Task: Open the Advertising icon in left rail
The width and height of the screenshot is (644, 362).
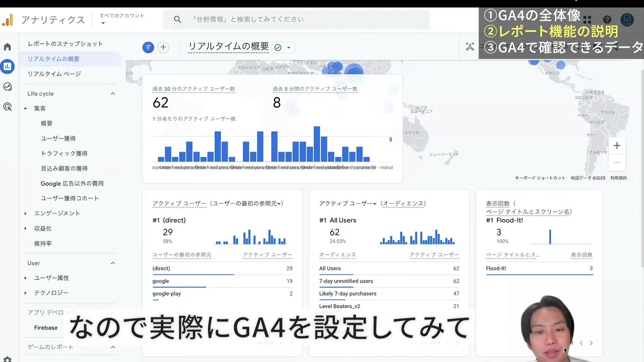Action: tap(7, 107)
